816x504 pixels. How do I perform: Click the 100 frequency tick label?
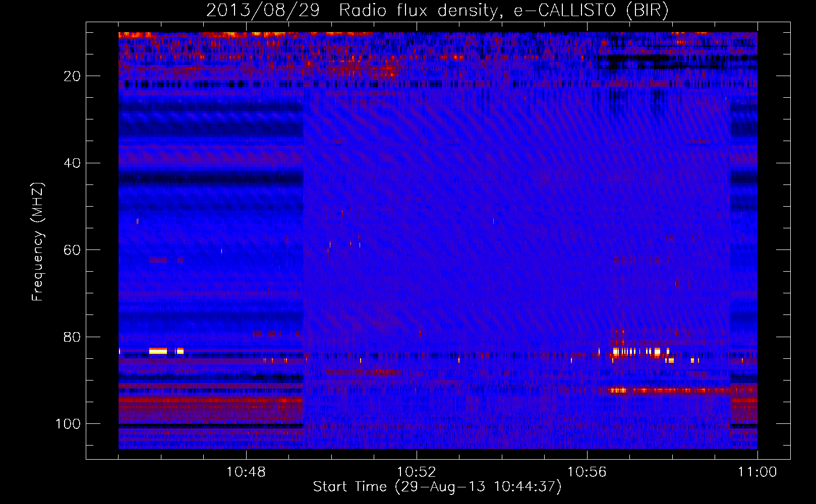(x=68, y=424)
